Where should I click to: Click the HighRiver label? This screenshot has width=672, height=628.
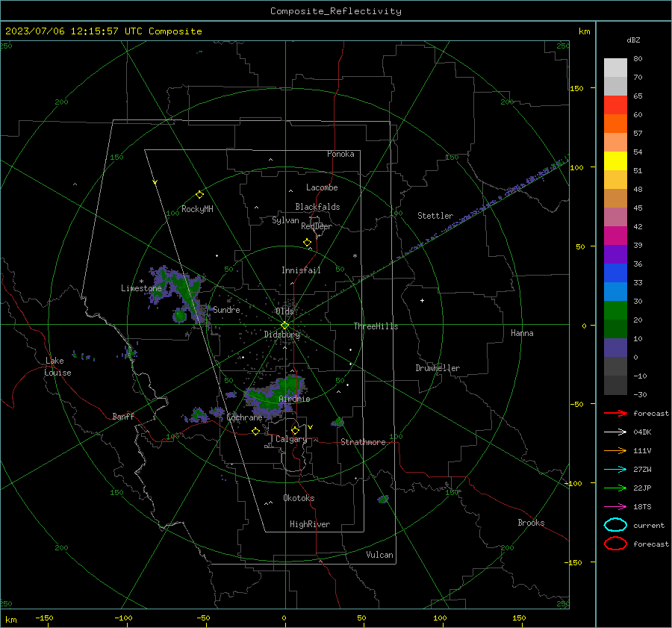(310, 525)
